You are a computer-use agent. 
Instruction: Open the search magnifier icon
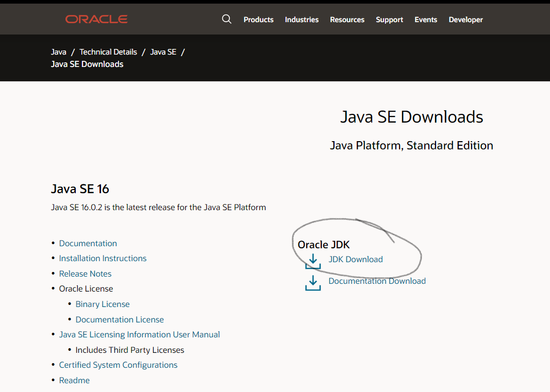pyautogui.click(x=227, y=19)
